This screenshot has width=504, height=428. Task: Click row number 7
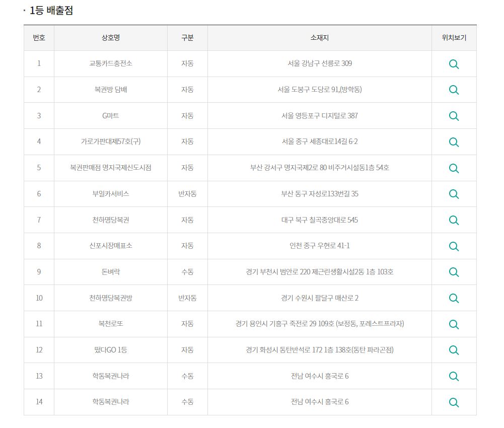pos(39,220)
